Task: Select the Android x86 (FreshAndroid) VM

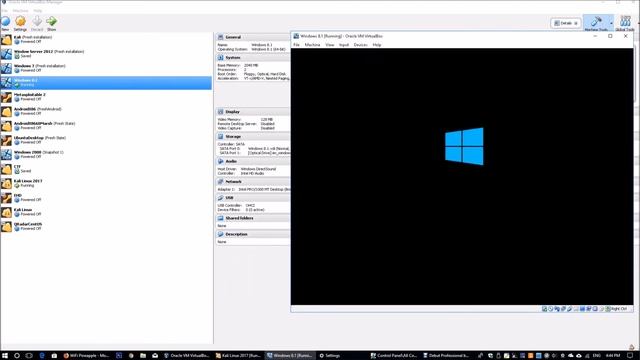Action: (x=106, y=111)
